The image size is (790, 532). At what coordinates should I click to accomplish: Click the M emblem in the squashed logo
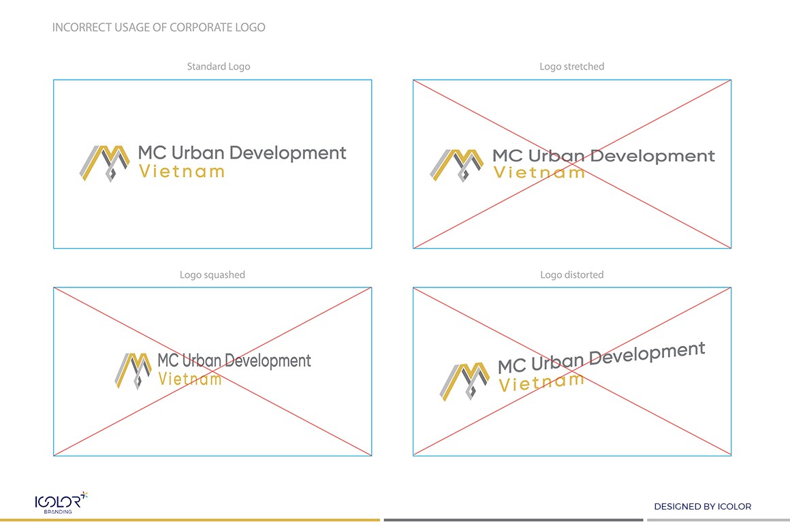133,370
